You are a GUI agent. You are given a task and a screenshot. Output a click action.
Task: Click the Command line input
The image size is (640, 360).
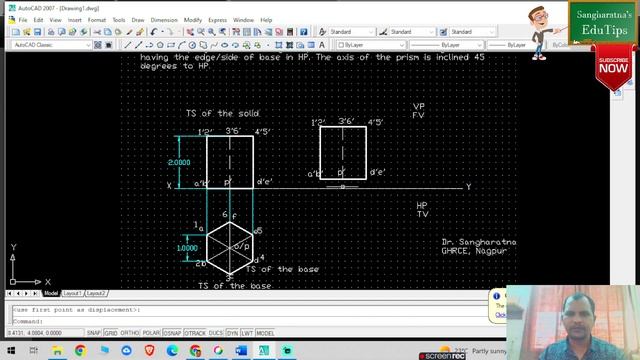pyautogui.click(x=250, y=321)
